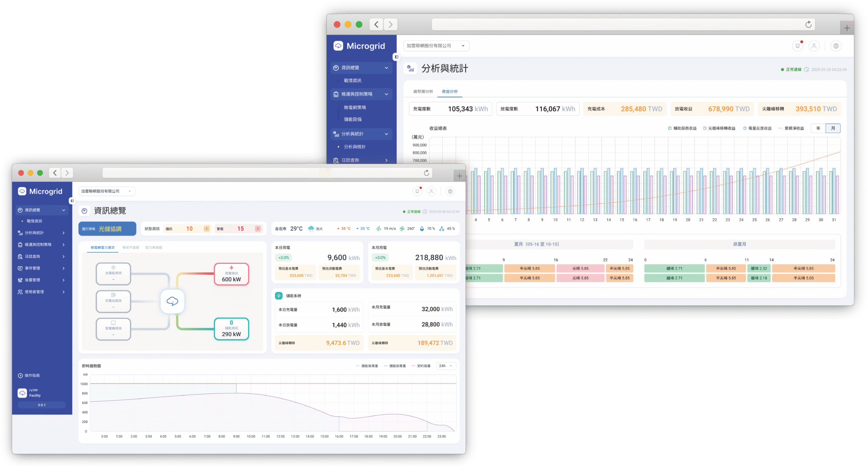Click the 儲能資訊 290 kW node
Screen dimensions: 868x466
tap(232, 329)
